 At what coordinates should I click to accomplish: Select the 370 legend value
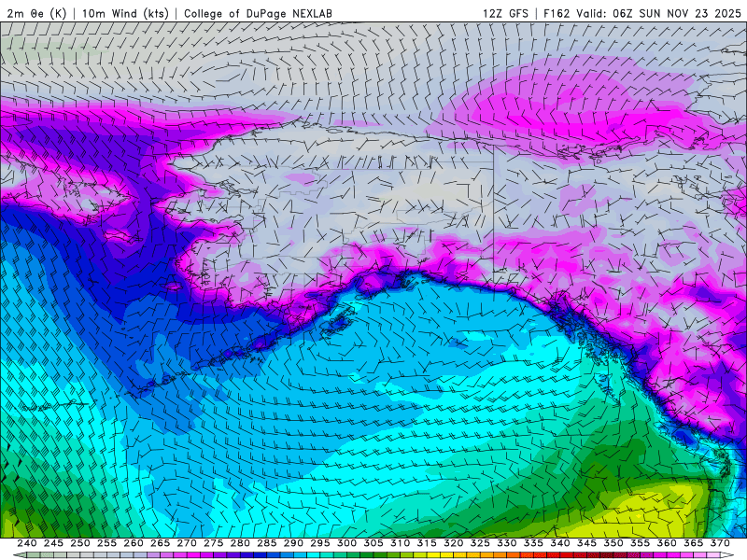click(720, 543)
